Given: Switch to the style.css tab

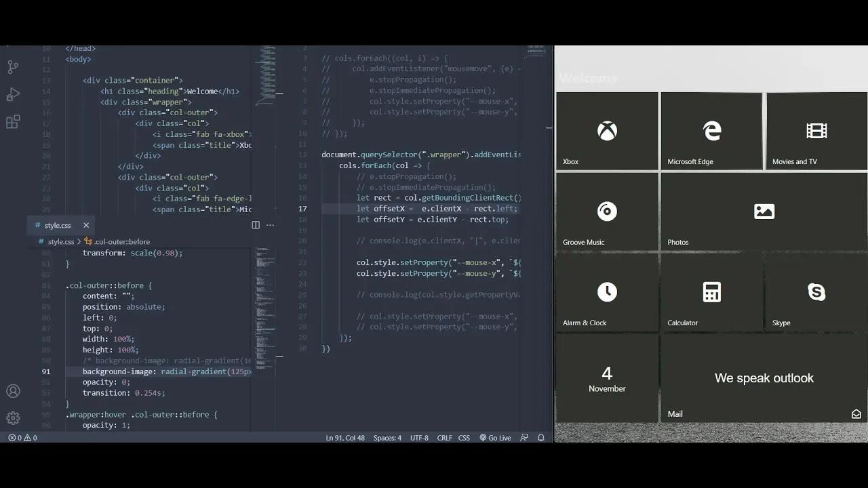Looking at the screenshot, I should click(x=58, y=225).
